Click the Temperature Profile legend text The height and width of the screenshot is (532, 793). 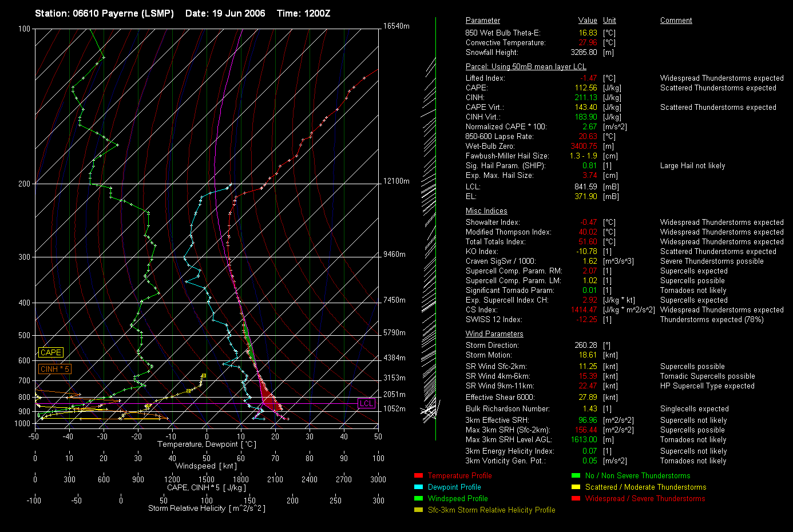[459, 476]
